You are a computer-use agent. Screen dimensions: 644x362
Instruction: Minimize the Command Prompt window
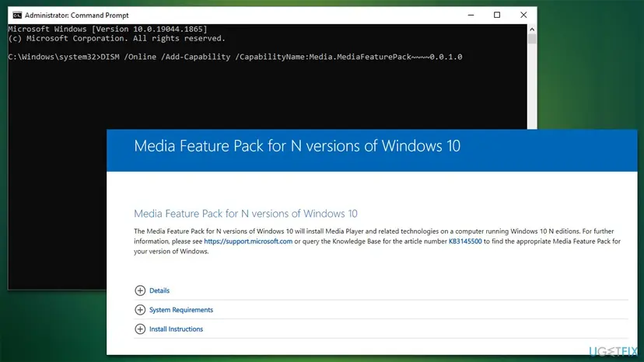pos(471,16)
